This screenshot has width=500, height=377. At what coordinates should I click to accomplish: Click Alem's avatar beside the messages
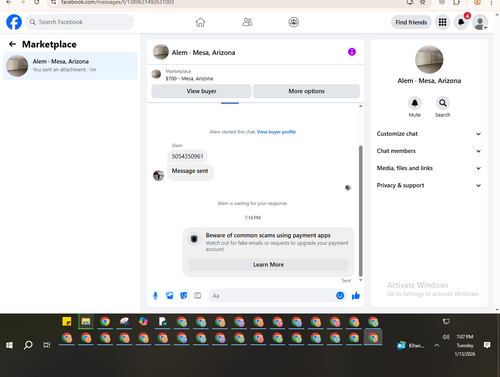coord(158,175)
